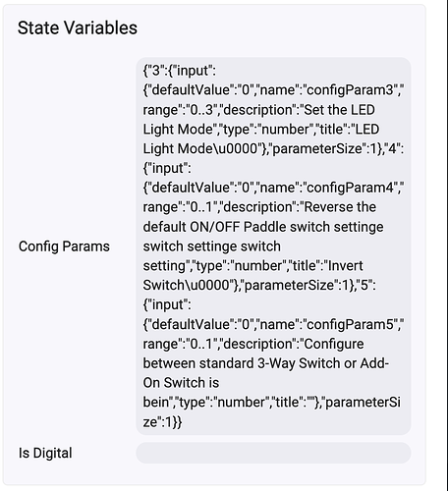The width and height of the screenshot is (448, 491).
Task: Click the "Reverse the" description text
Action: point(340,207)
